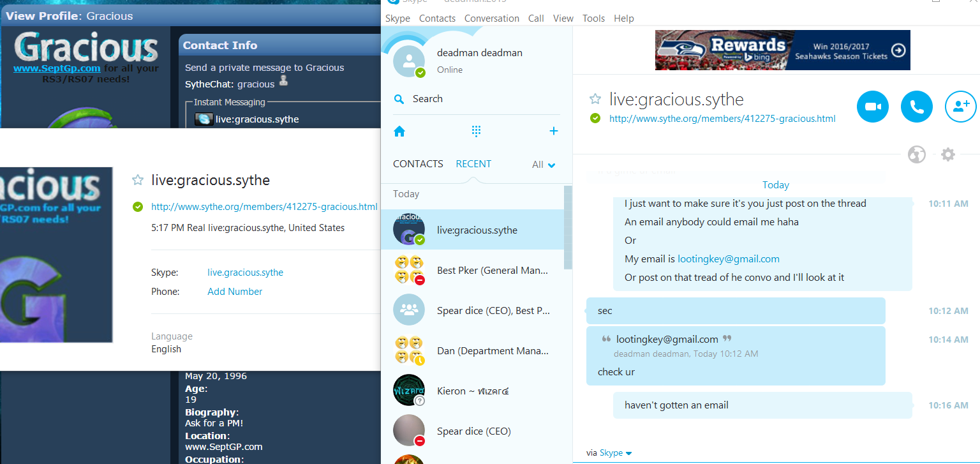The height and width of the screenshot is (464, 980).
Task: Click the www.SeptGp.com link under the Gracious logo
Action: (x=57, y=68)
